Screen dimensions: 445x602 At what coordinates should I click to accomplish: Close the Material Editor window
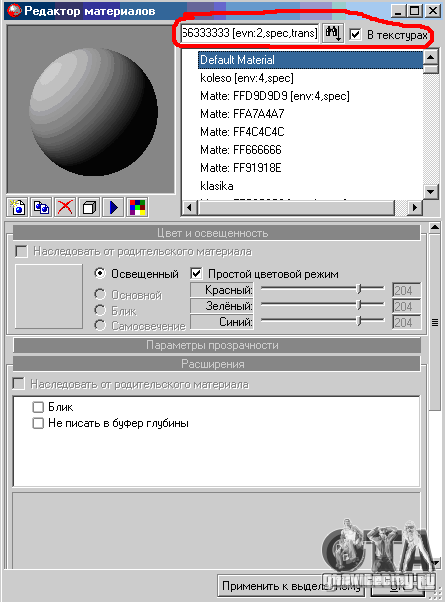click(x=433, y=11)
